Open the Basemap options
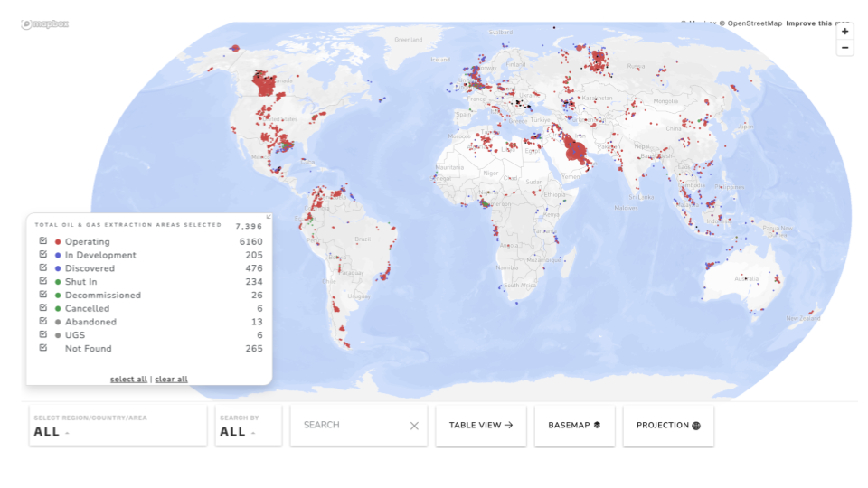Image resolution: width=868 pixels, height=488 pixels. (x=573, y=426)
